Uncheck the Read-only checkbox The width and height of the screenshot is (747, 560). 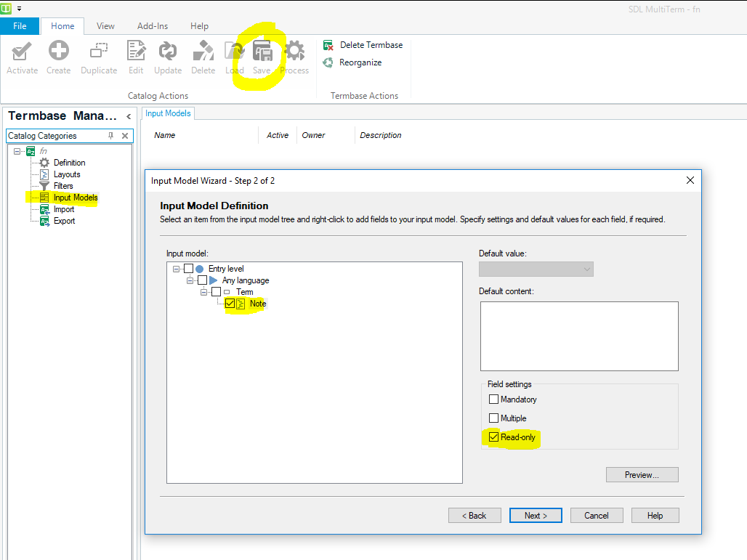(494, 437)
